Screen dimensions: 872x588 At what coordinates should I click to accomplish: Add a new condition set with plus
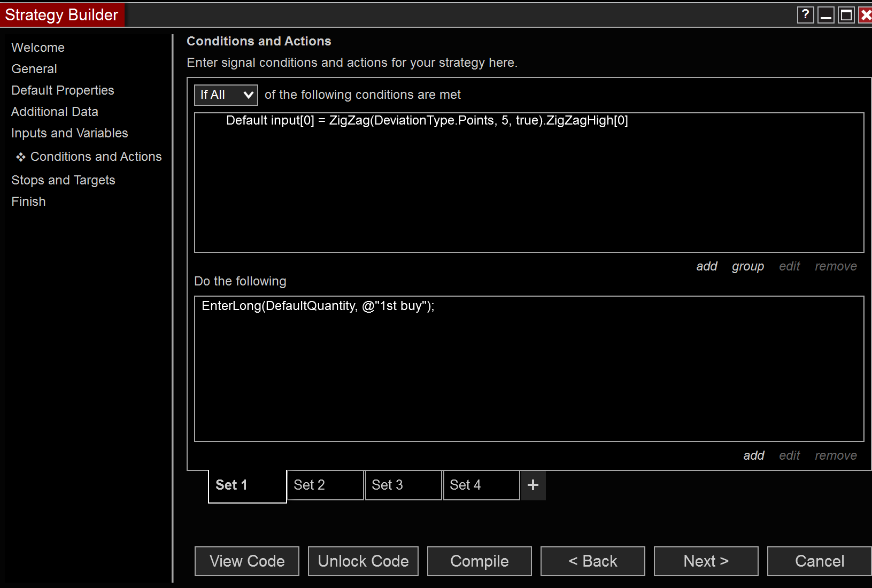[533, 485]
